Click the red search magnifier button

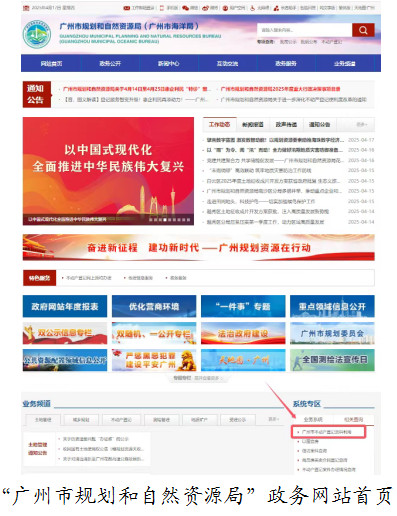click(x=363, y=30)
